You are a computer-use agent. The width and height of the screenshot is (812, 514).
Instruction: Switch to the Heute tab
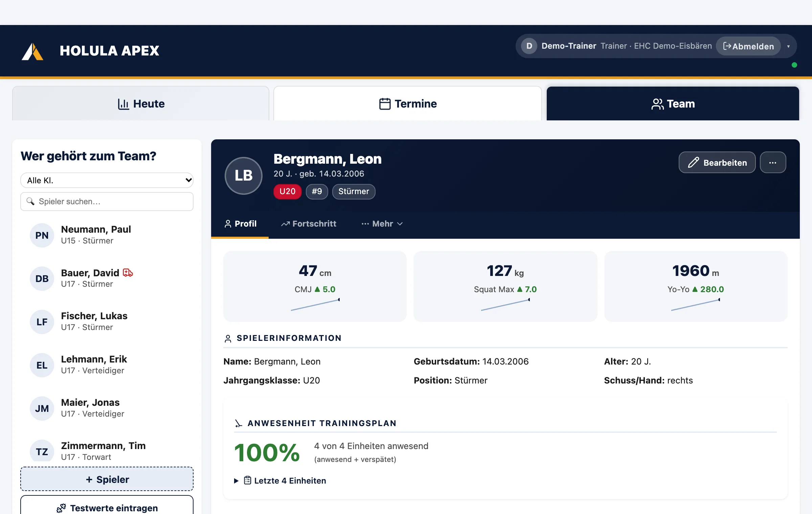[141, 103]
